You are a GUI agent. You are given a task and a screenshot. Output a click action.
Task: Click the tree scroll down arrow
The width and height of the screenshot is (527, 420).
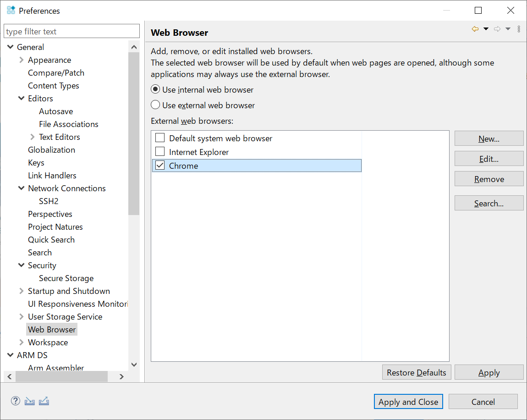[134, 365]
